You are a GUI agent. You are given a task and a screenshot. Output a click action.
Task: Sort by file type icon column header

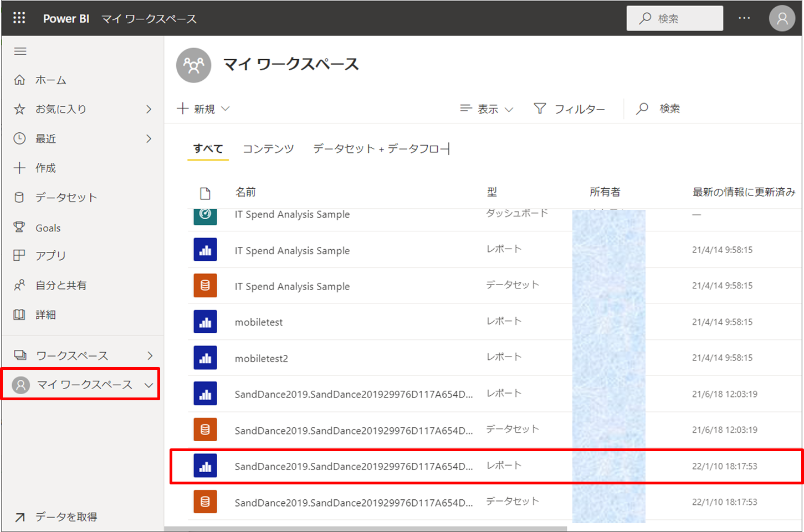coord(205,193)
